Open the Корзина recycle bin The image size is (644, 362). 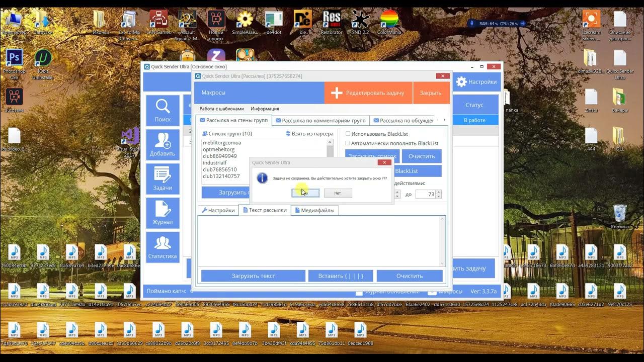point(620,216)
